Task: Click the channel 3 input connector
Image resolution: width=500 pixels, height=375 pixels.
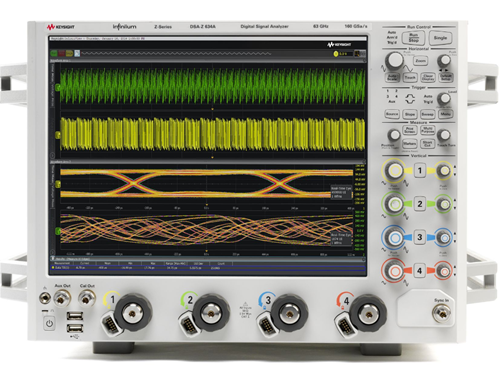Action: click(x=289, y=313)
